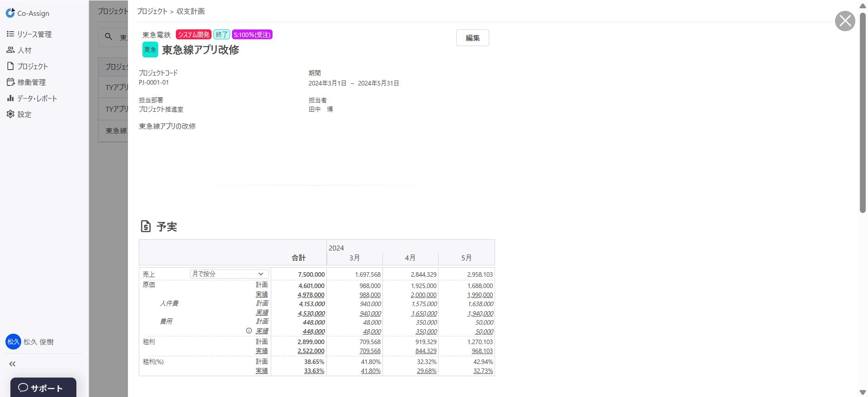Collapse sidebar with double-chevron icon

coord(12,364)
